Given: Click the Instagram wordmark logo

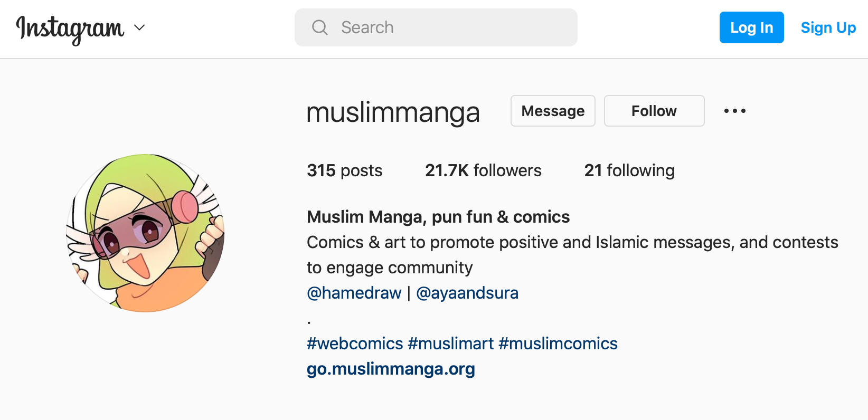Looking at the screenshot, I should click(70, 29).
